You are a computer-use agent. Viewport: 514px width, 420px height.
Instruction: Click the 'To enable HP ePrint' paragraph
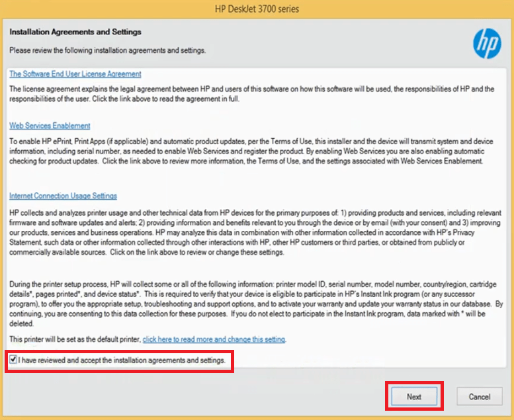point(251,151)
